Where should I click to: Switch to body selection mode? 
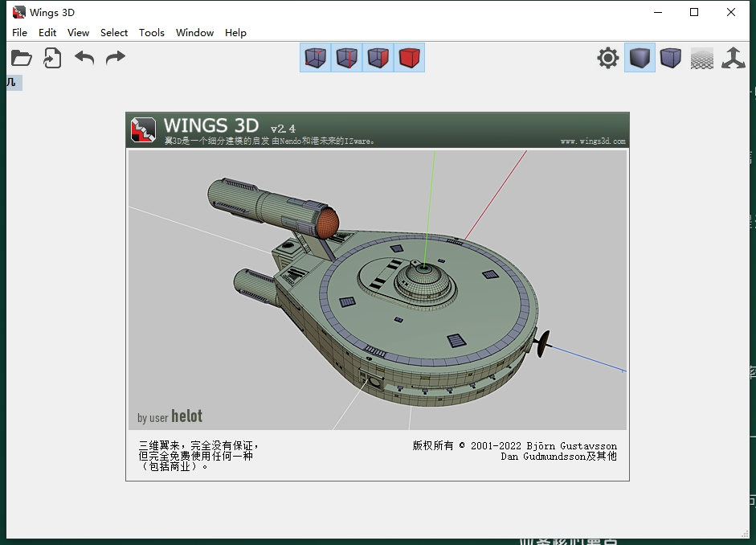coord(410,57)
